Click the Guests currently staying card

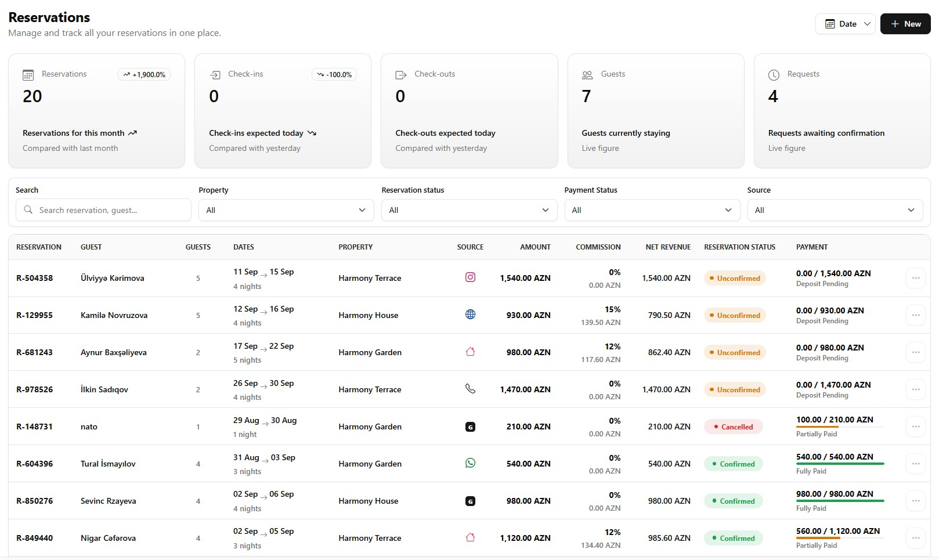(656, 111)
